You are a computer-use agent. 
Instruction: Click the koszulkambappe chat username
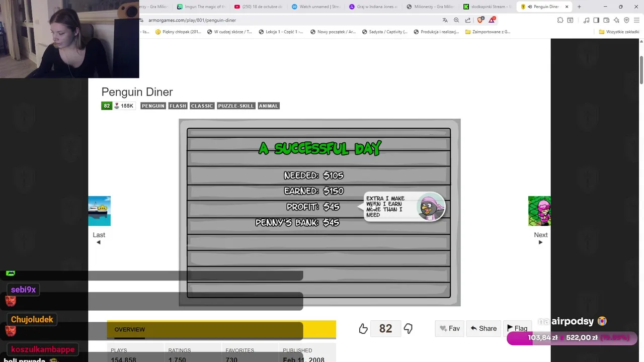click(43, 349)
